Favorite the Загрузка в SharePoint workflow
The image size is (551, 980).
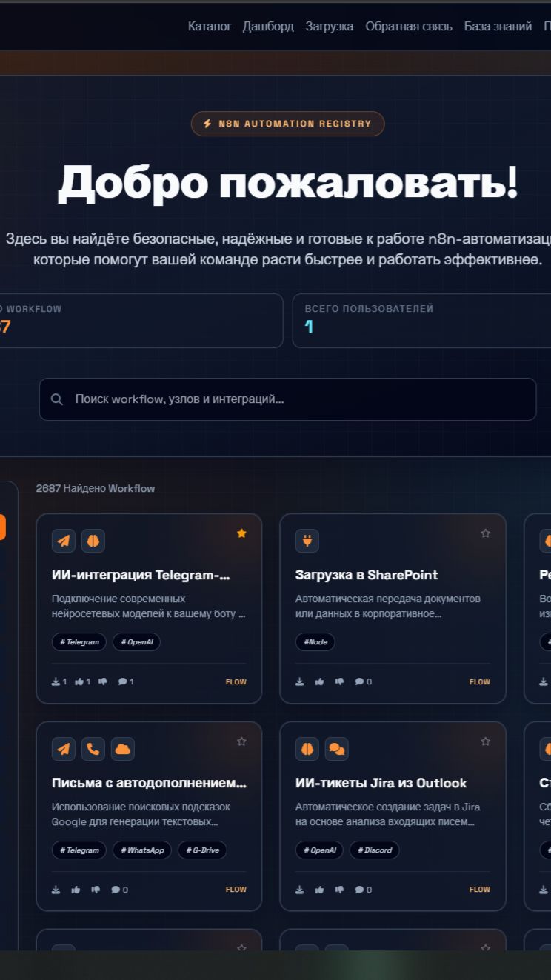[x=485, y=533]
